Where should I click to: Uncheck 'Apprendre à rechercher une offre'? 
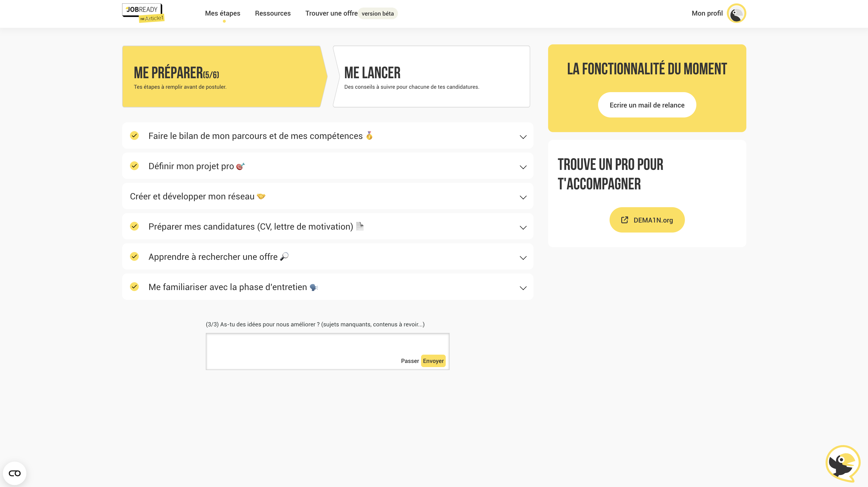pyautogui.click(x=134, y=256)
